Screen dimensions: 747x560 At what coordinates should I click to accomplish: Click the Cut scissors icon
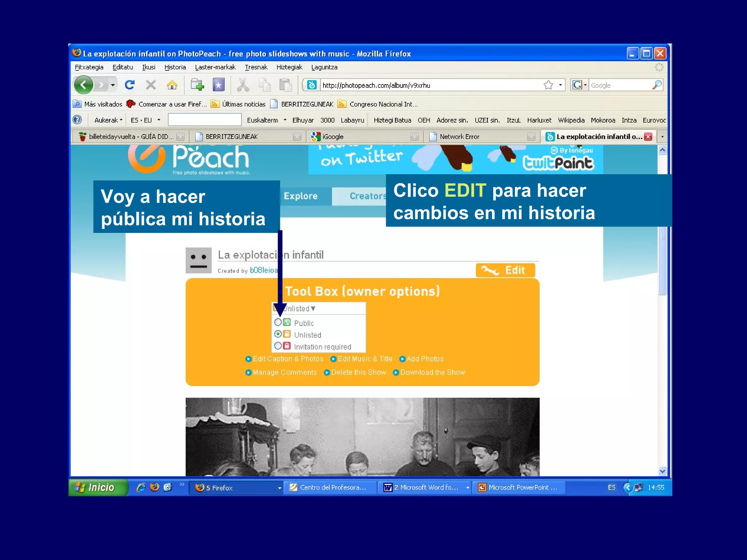point(243,85)
